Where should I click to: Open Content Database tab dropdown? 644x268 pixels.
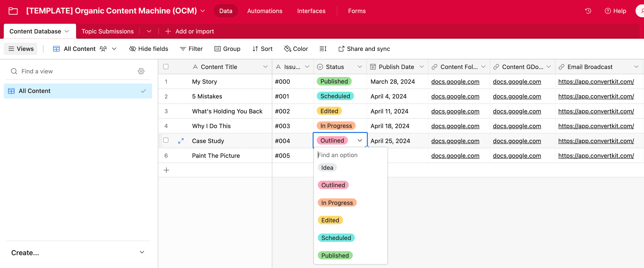pyautogui.click(x=67, y=31)
